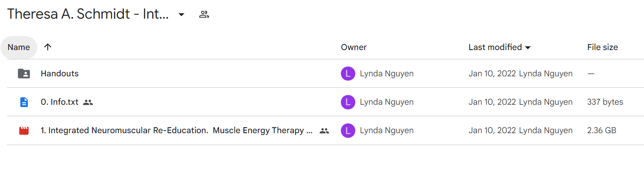Click the red video icon of Integrated Neuromuscular file

(24, 131)
